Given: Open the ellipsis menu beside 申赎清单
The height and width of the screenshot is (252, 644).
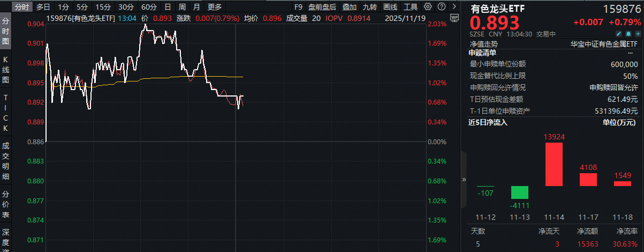Looking at the screenshot, I should coord(630,53).
